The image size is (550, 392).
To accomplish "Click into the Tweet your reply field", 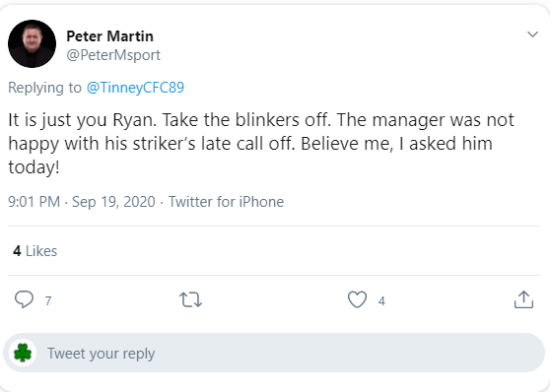I will (274, 353).
